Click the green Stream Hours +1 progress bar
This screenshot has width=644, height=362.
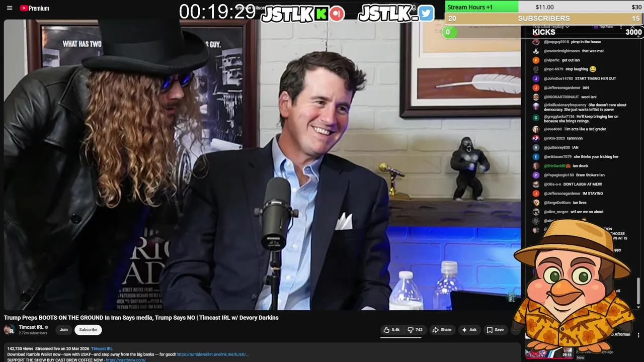tap(482, 7)
